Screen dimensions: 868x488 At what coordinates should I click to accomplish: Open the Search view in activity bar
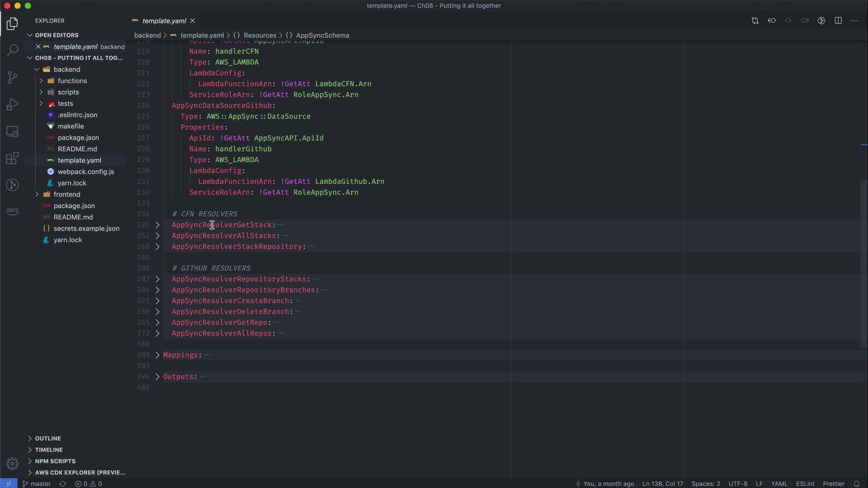[12, 50]
